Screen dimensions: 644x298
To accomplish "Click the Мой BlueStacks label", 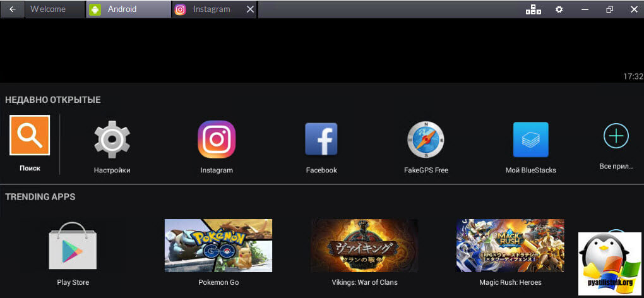I will pos(530,170).
